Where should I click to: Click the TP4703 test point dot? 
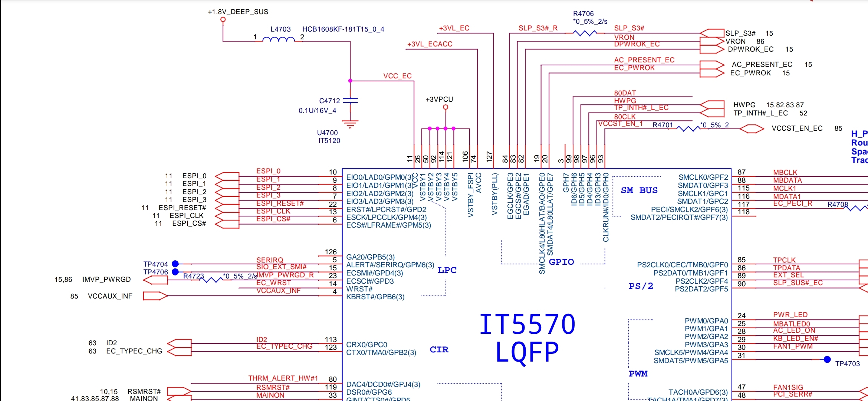click(x=827, y=359)
